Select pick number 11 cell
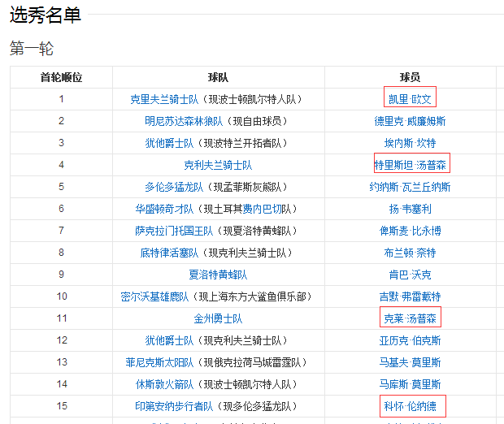 tap(62, 318)
